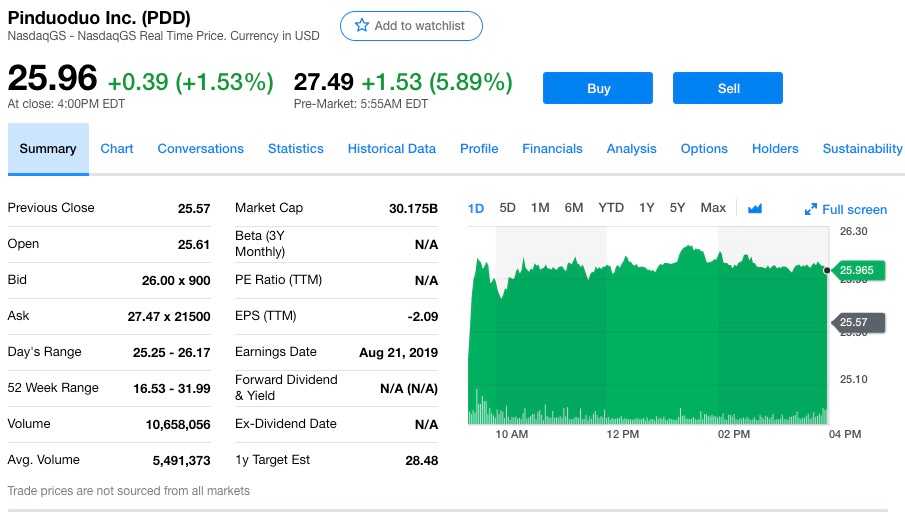Click the Previous Close label
Screen dimensions: 905x514
(51, 208)
